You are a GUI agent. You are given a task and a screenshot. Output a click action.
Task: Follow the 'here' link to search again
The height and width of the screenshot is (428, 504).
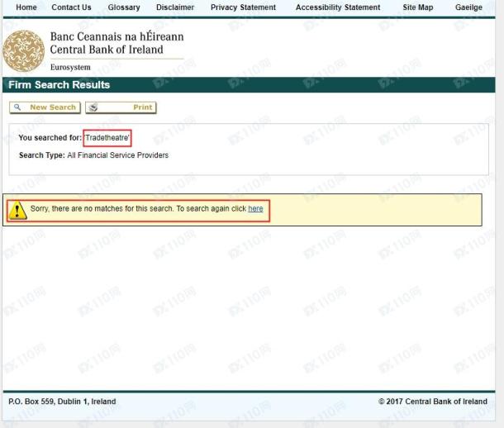pyautogui.click(x=255, y=208)
